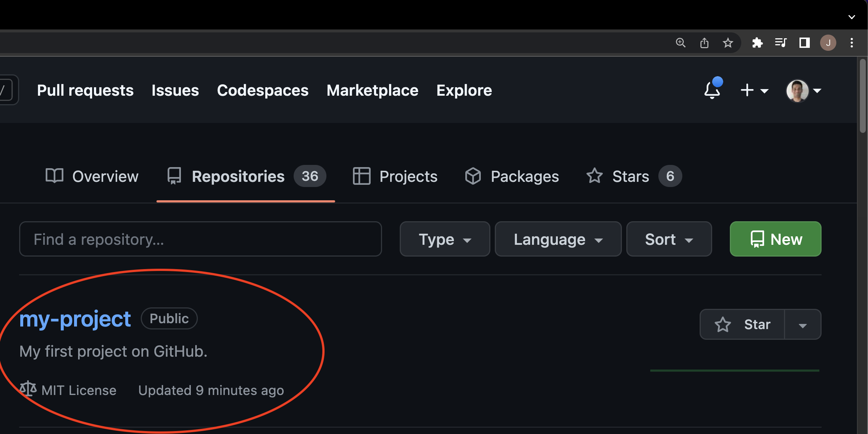Open the Type filter dropdown

pos(445,239)
